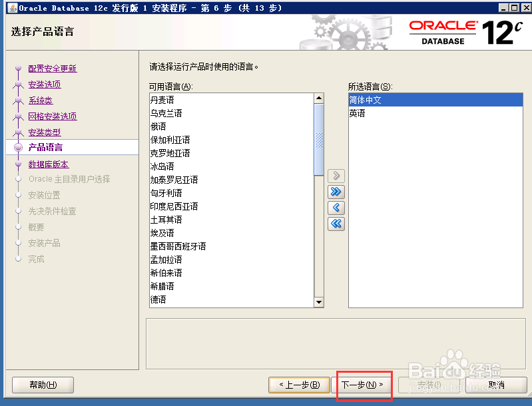Click the add selected language right arrow

(x=336, y=176)
